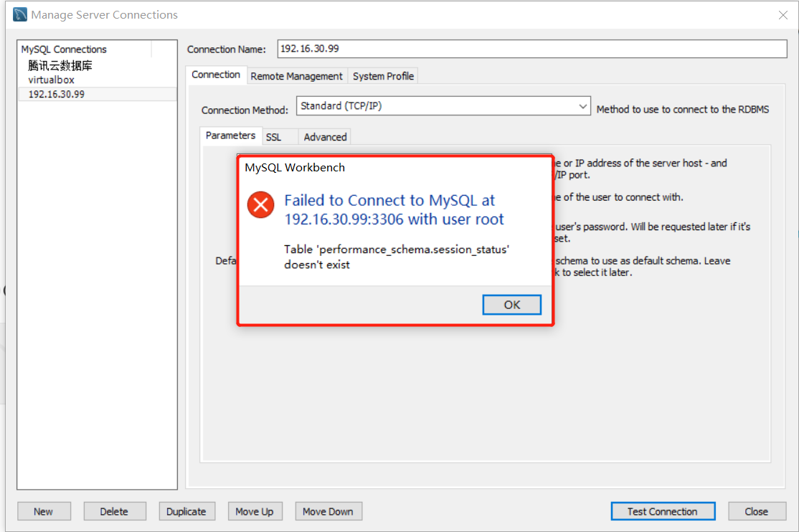799x532 pixels.
Task: Open the Advanced parameters tab
Action: click(325, 136)
